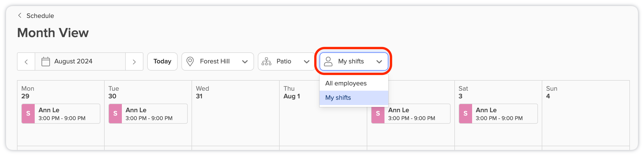Click the Sat 3 date label
644x156 pixels.
463,92
